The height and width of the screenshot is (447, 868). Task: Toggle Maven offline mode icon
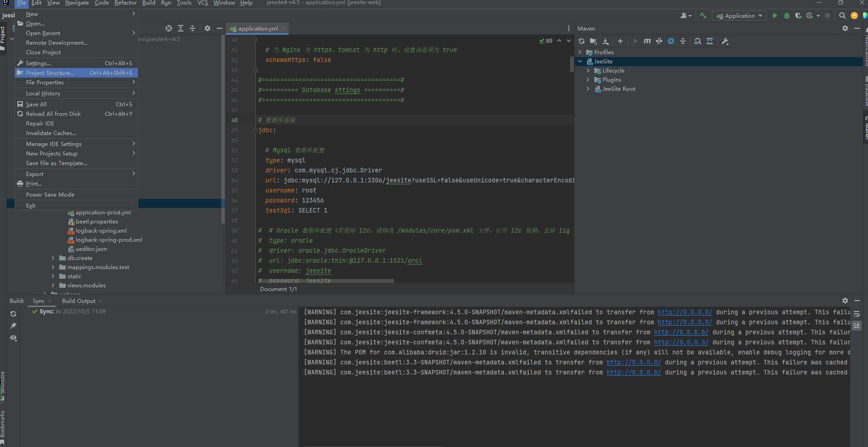pyautogui.click(x=659, y=41)
